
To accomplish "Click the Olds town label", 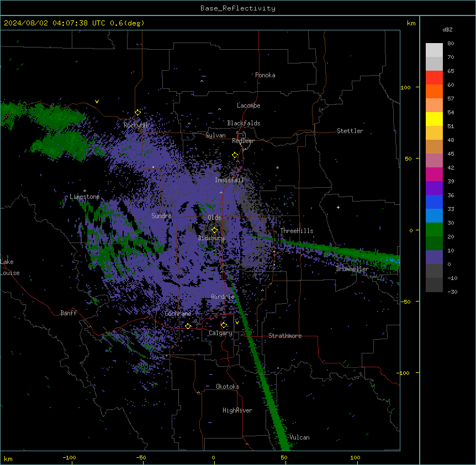I will [x=214, y=218].
